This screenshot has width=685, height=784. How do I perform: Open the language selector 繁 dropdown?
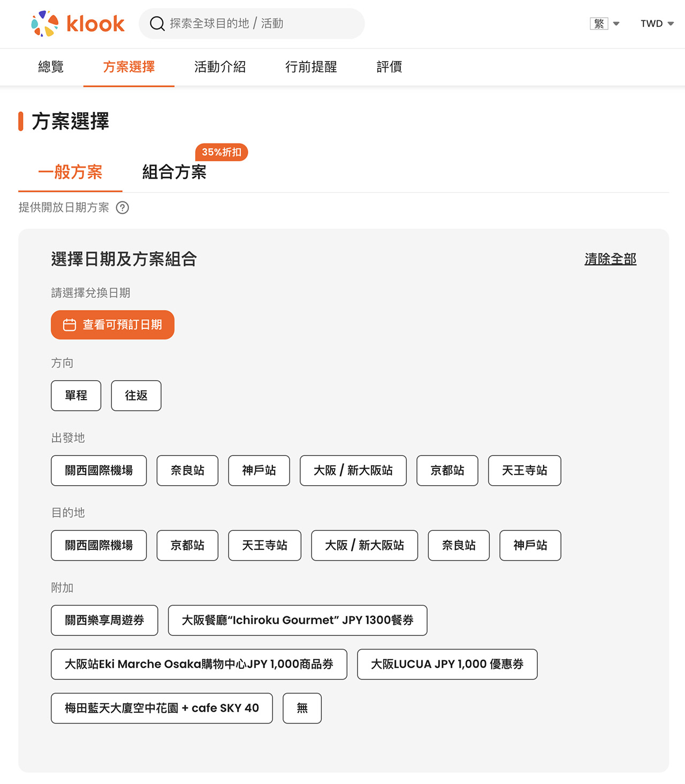pos(605,24)
